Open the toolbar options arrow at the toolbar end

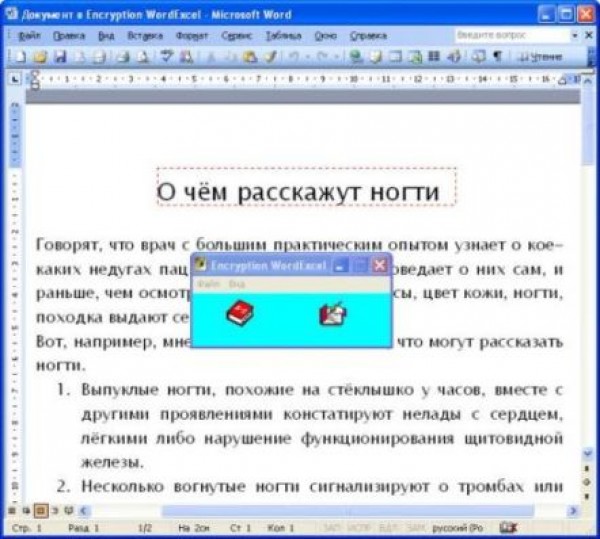[x=592, y=57]
